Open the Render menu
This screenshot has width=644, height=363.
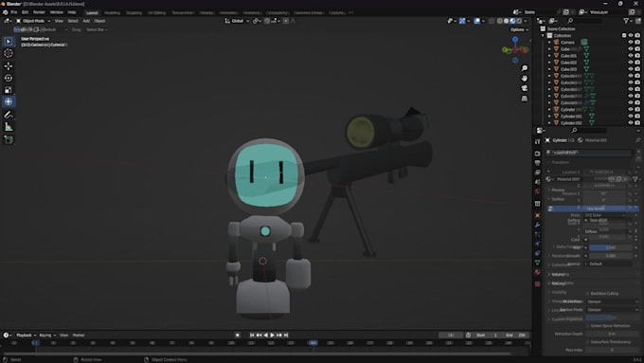[x=39, y=12]
